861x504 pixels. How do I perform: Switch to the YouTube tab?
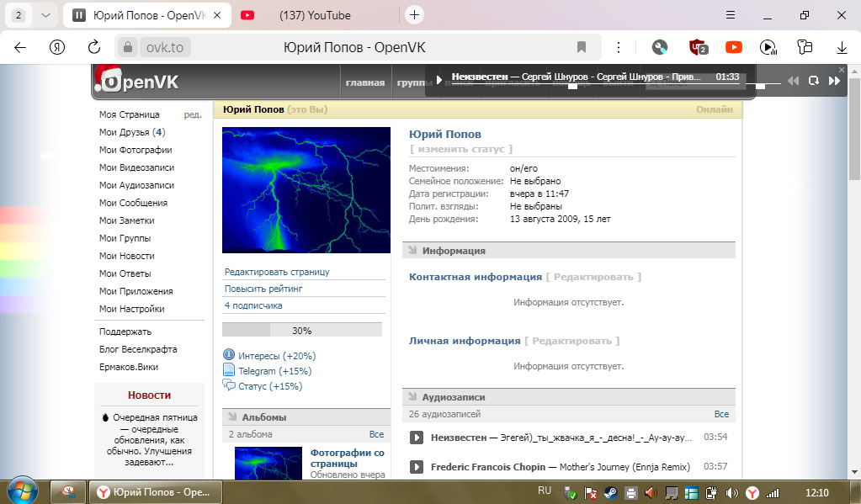316,15
